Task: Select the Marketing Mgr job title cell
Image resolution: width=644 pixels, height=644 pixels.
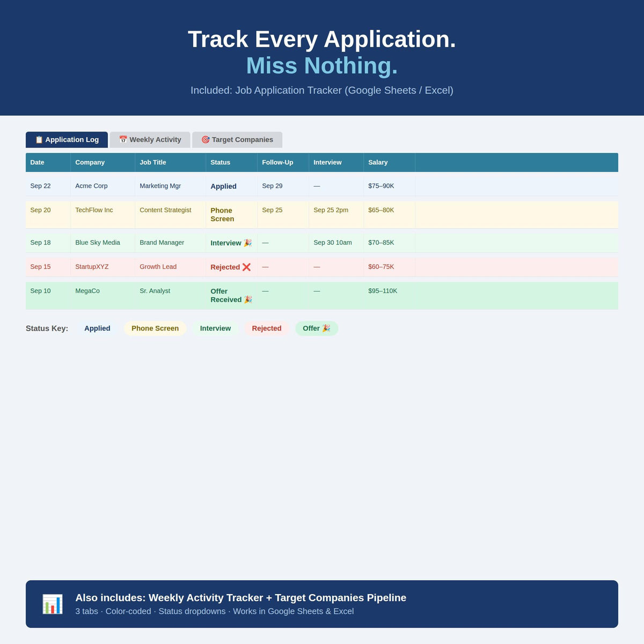Action: [x=171, y=186]
